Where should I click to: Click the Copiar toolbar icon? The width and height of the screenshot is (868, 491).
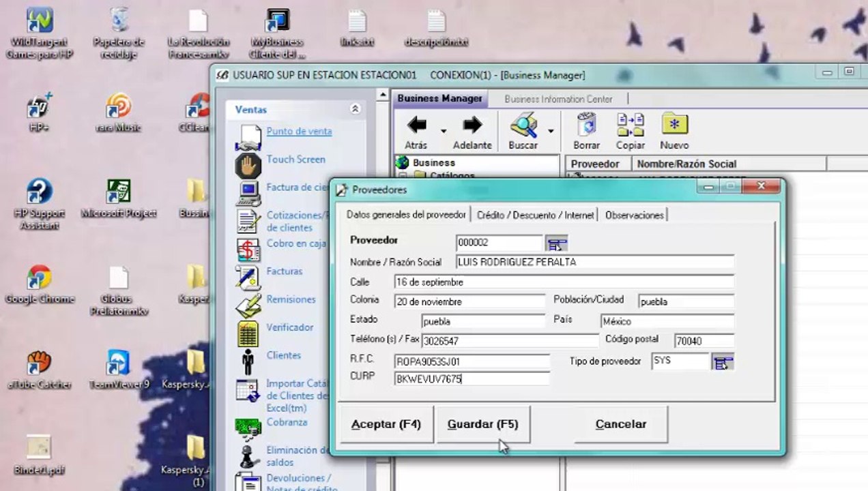pyautogui.click(x=631, y=125)
